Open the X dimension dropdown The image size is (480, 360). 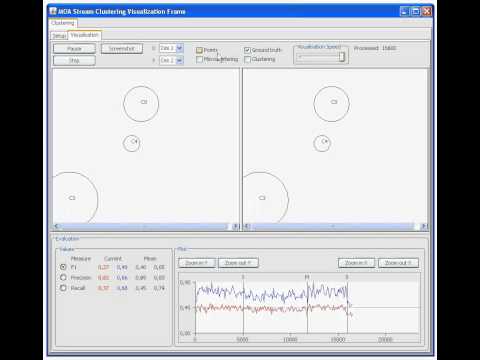[x=179, y=48]
